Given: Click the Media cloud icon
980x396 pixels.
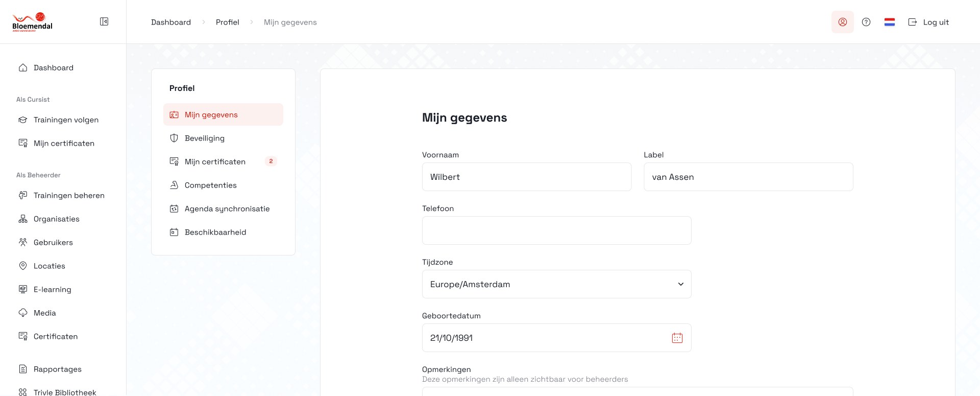Looking at the screenshot, I should [x=23, y=313].
